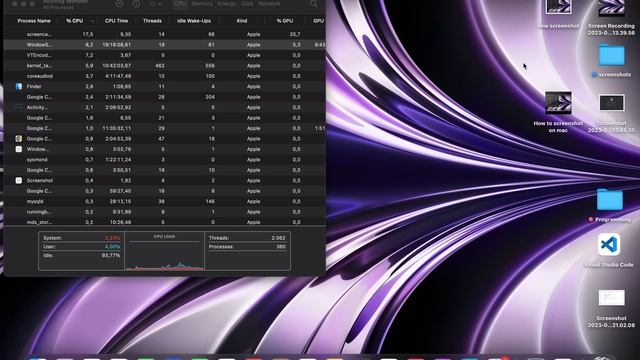Select the mysqld process row

[164, 202]
